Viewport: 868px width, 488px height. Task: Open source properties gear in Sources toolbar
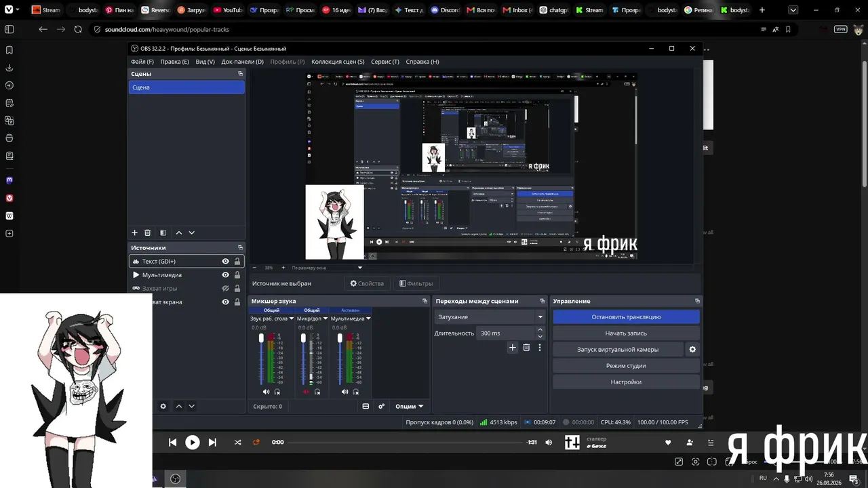[x=163, y=406]
